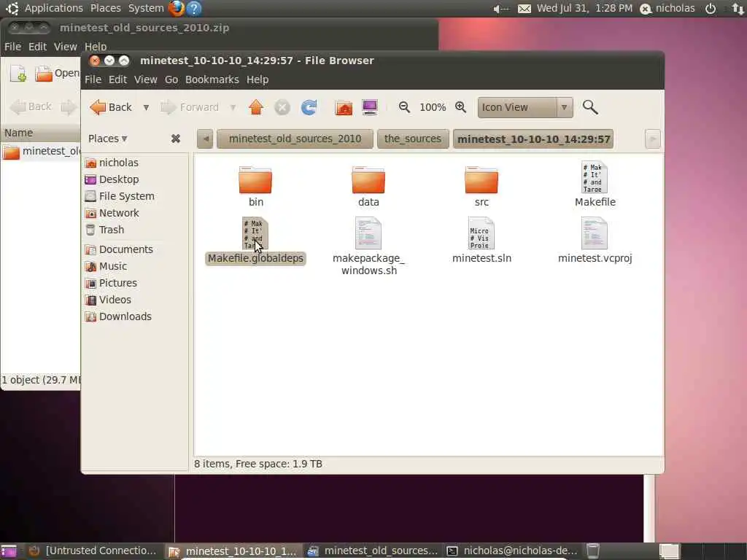Select minetest_ol folder in archive manager
Image resolution: width=747 pixels, height=560 pixels.
(42, 152)
